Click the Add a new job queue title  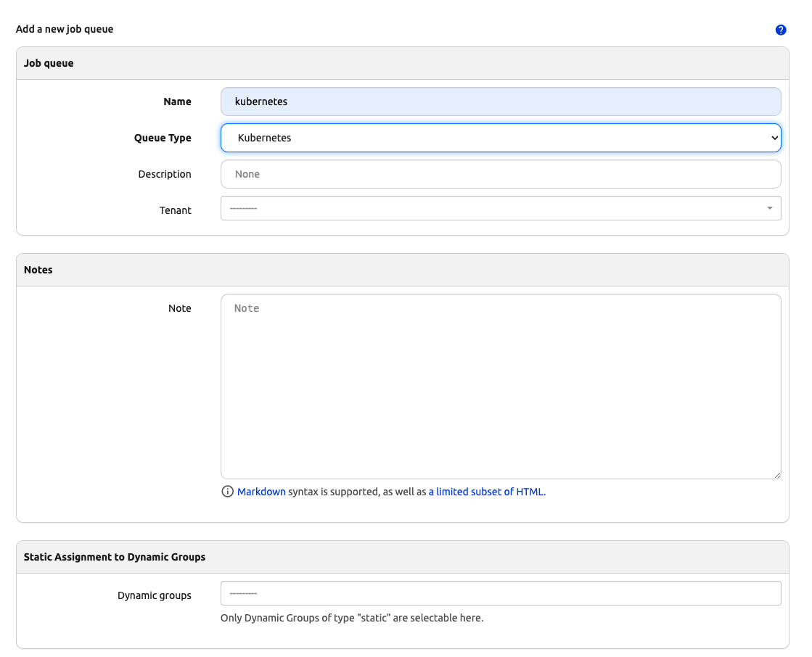click(64, 29)
